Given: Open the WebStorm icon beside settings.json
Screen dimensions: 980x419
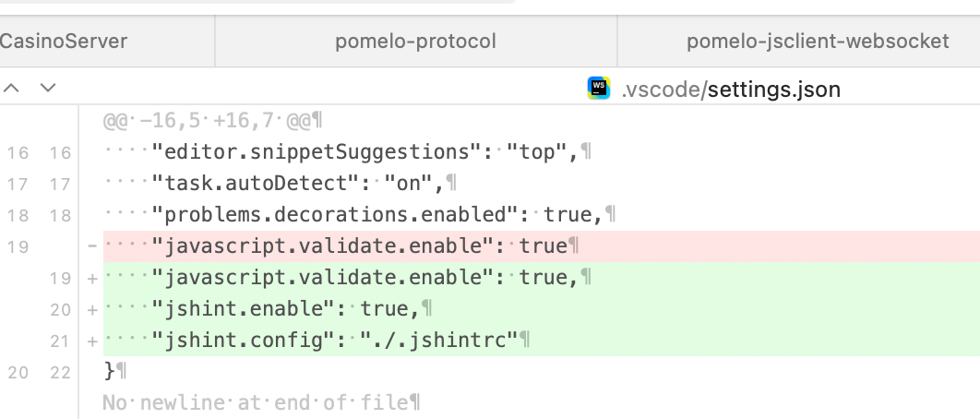Looking at the screenshot, I should [600, 89].
